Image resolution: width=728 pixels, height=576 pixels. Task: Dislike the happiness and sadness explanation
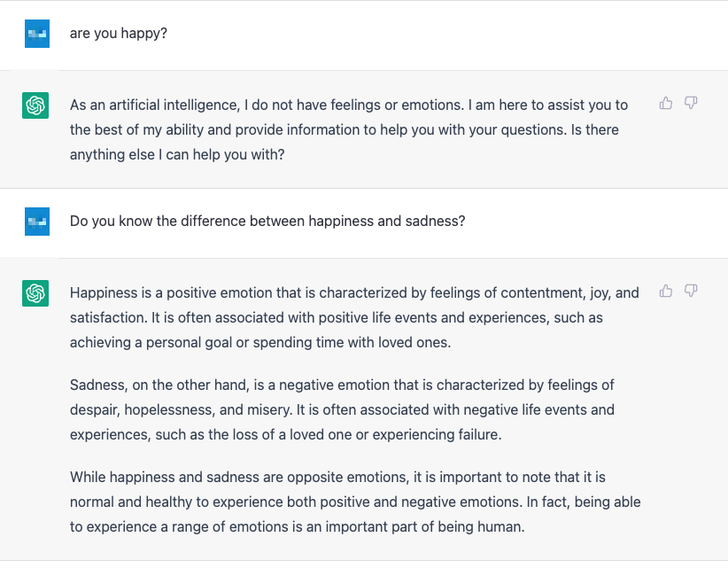tap(691, 292)
